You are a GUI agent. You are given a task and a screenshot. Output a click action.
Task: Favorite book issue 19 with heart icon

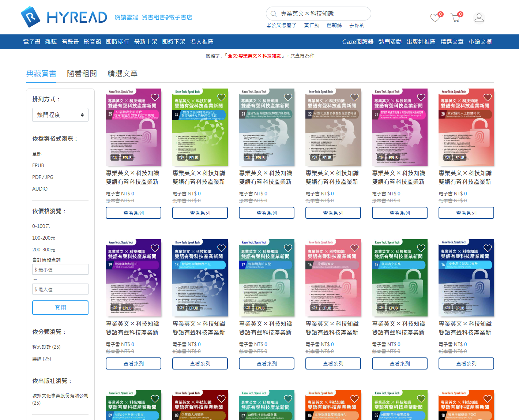(x=155, y=248)
